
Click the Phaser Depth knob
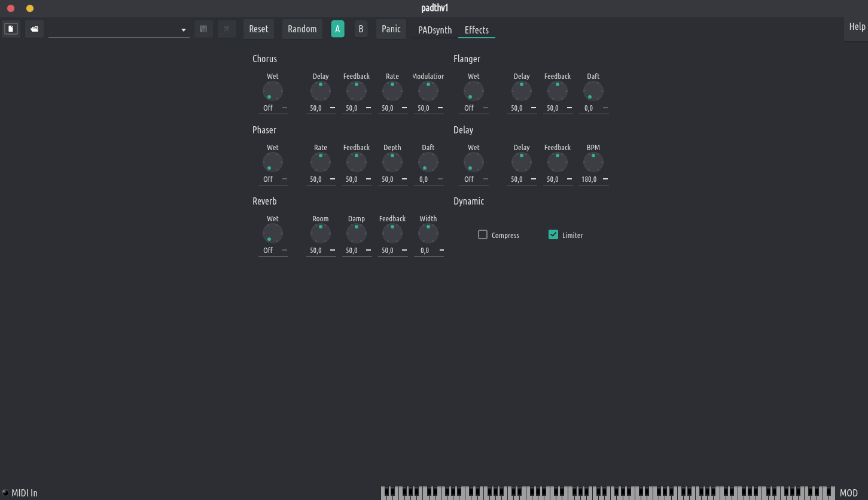tap(392, 163)
